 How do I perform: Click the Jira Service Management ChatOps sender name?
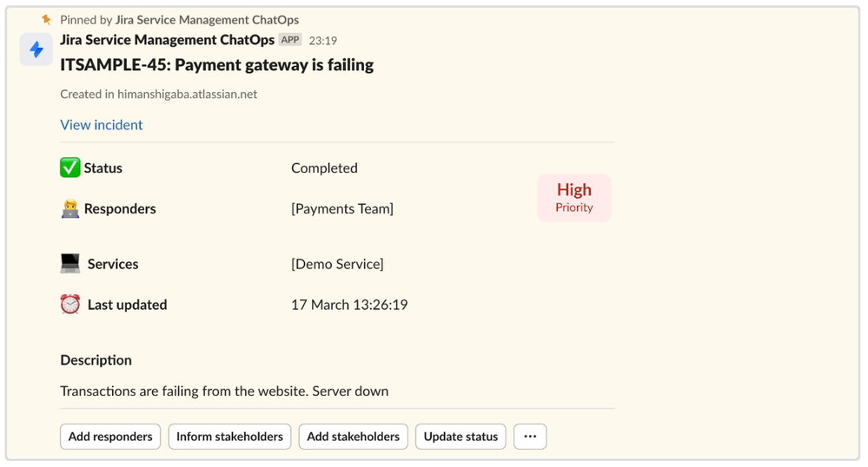167,40
